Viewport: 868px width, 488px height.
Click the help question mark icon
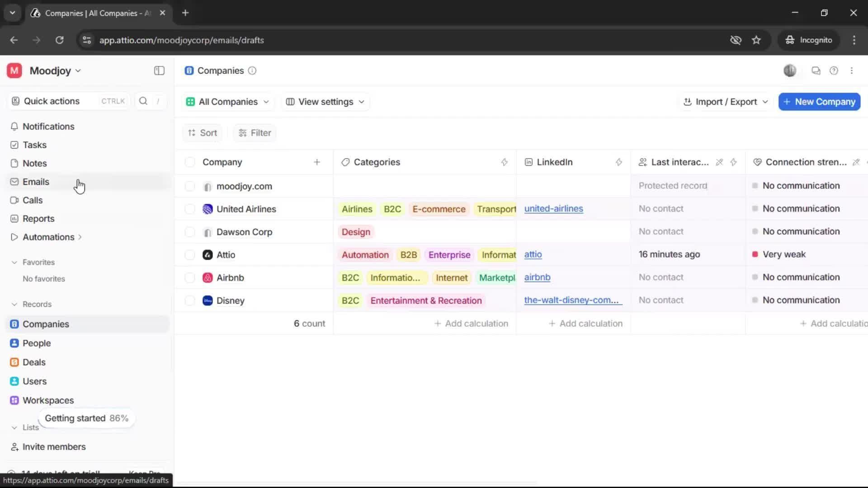[x=834, y=70]
